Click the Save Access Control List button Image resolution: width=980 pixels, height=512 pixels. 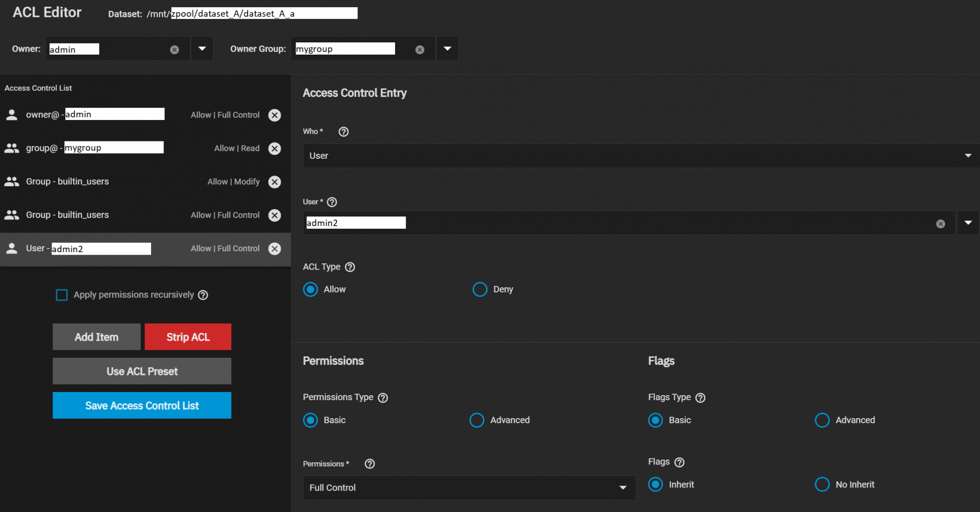(142, 405)
